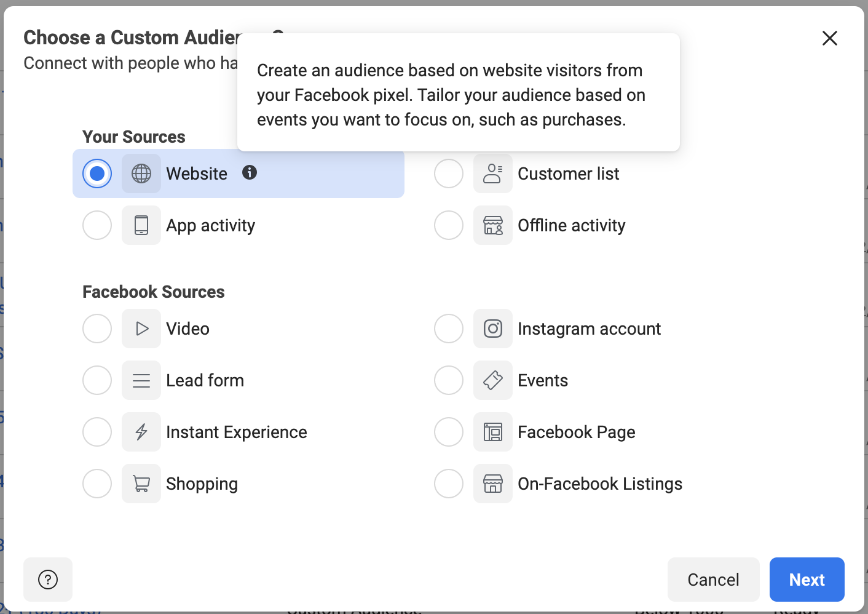
Task: Select the Events radio button
Action: coord(449,380)
